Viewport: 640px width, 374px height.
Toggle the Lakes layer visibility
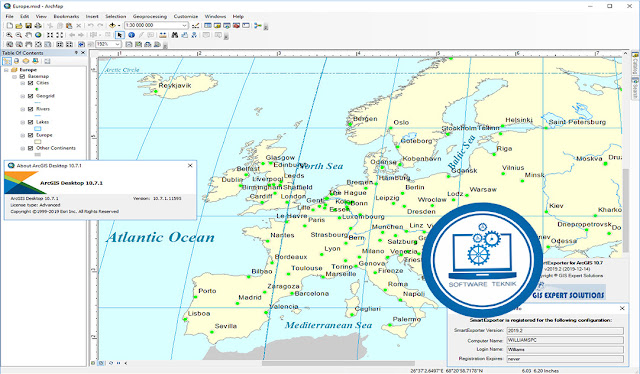30,122
